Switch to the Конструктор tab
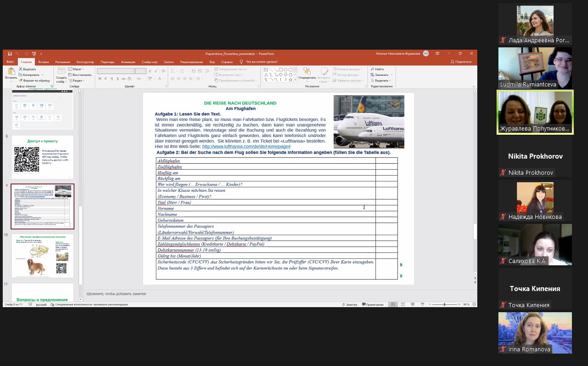The width and height of the screenshot is (588, 366). pos(85,62)
